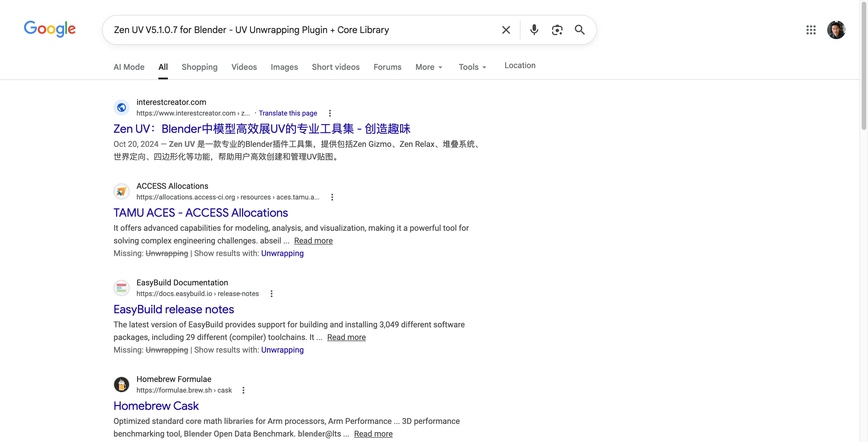Click inside the search text field
Image resolution: width=868 pixels, height=442 pixels.
(303, 30)
